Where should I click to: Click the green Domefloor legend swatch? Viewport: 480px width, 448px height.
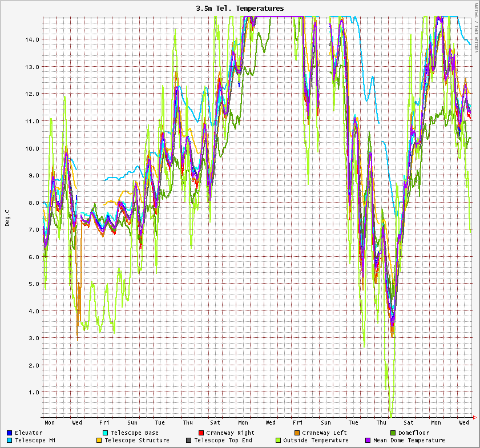coord(393,433)
